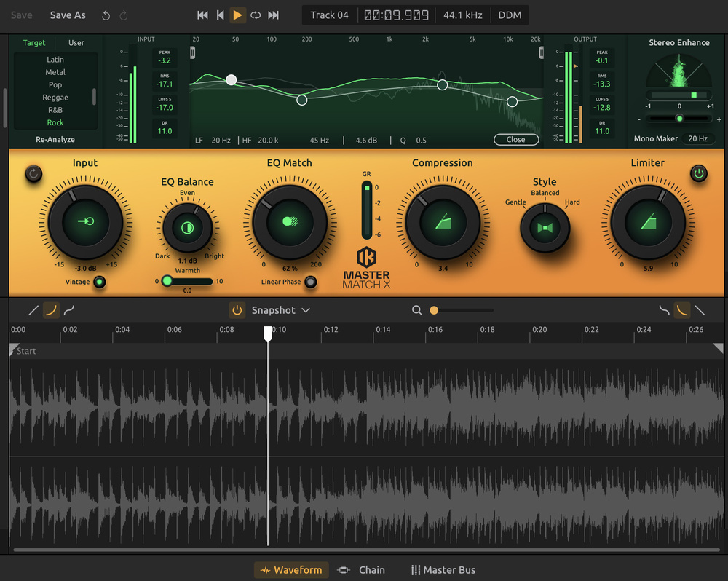Click the Stereo Enhance width slider
Screen dimensions: 728x581
click(679, 119)
